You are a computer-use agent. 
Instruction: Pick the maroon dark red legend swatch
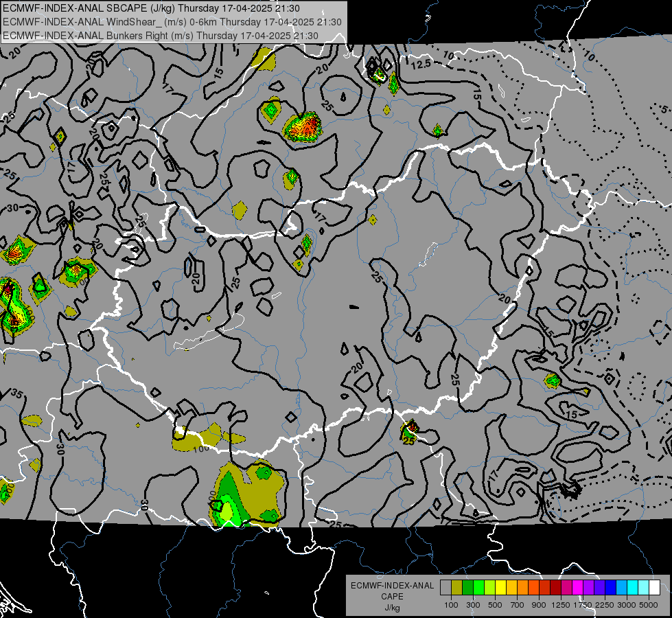(555, 587)
